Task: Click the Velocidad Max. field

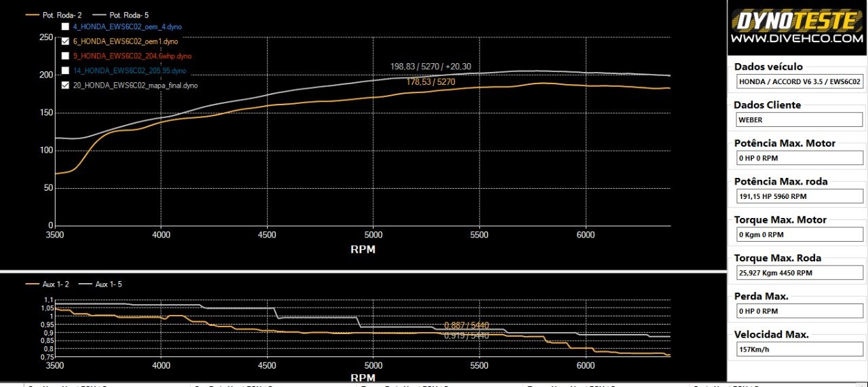Action: 799,349
